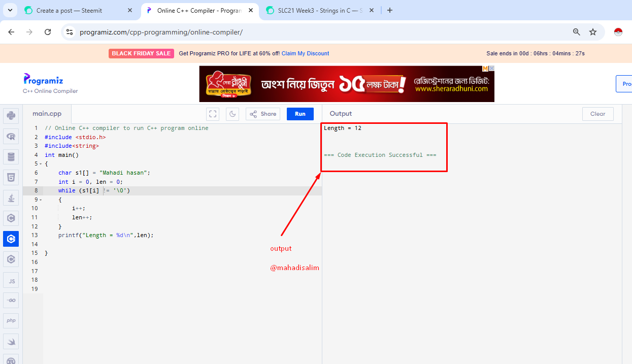
Task: Switch to the Go compiler icon
Action: [x=11, y=301]
